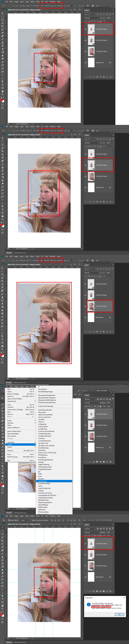This screenshot has width=129, height=644.
Task: Commit transform checkmark where 200dpi layer is selected
Action: [x=97, y=130]
